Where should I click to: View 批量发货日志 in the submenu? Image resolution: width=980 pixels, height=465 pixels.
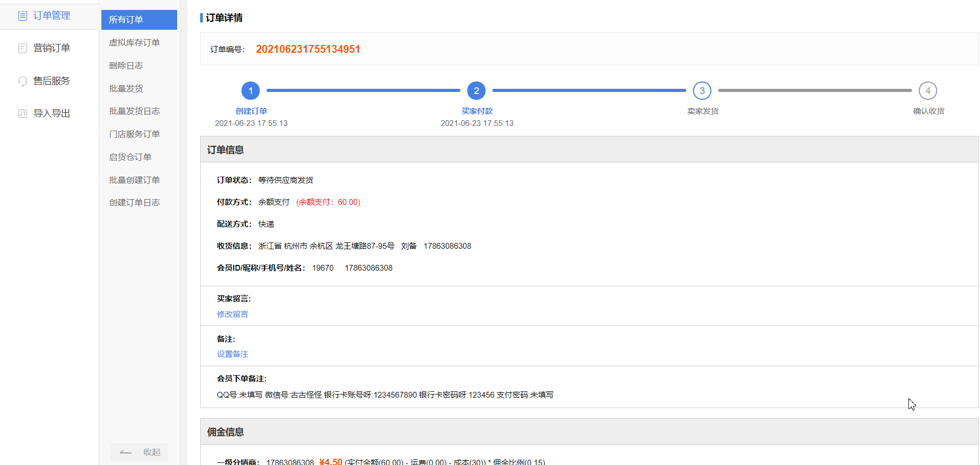tap(134, 111)
